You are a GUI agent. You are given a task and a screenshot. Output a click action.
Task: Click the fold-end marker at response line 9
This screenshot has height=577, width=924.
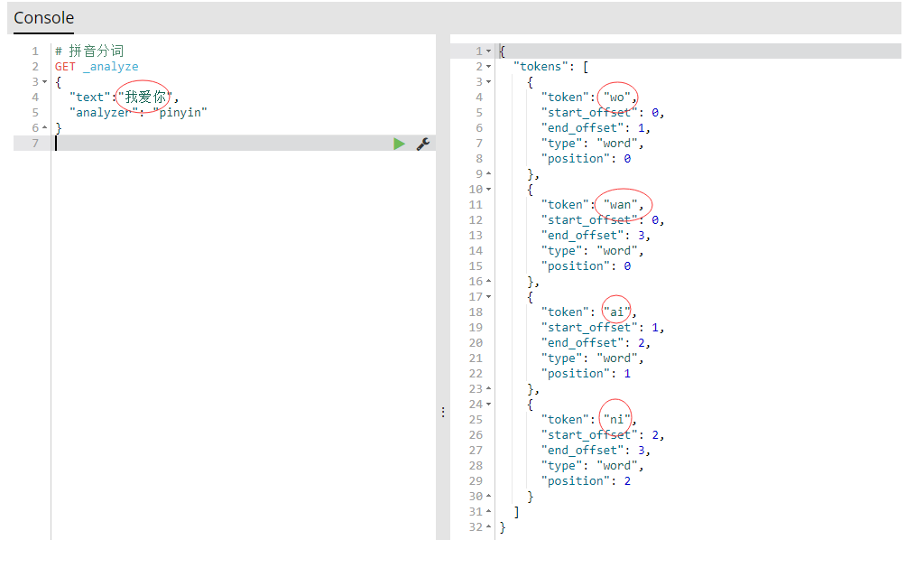[488, 174]
